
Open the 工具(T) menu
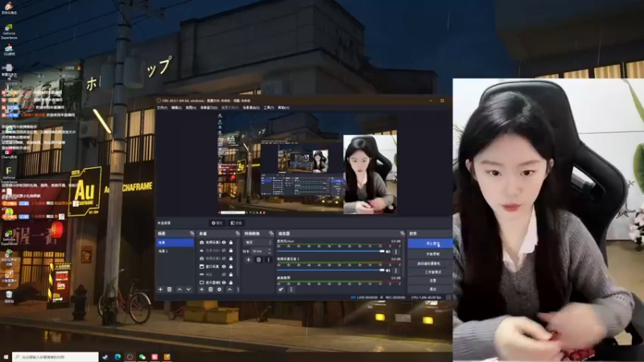tap(269, 108)
